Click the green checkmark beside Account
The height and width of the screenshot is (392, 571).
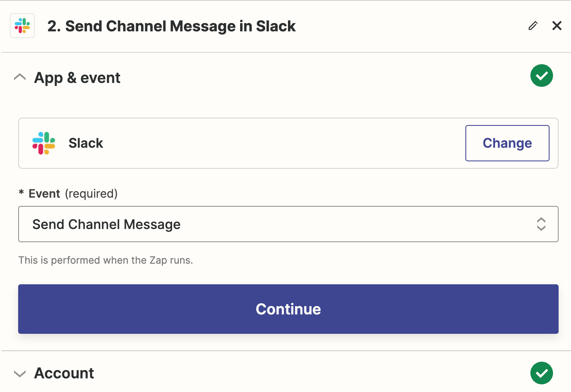click(541, 373)
